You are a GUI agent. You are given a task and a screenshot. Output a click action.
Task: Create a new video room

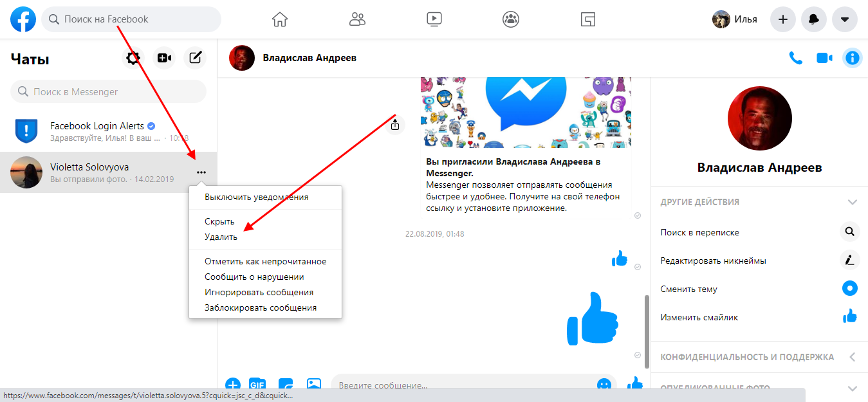(164, 59)
